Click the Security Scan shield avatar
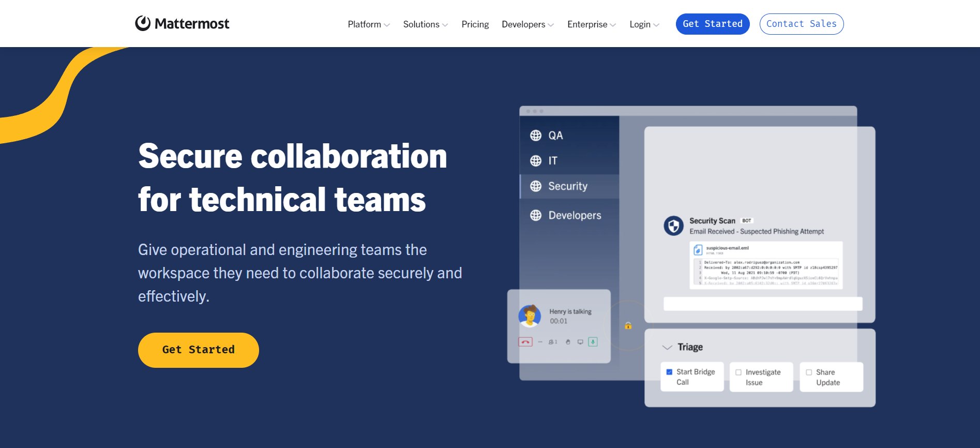The image size is (980, 448). (673, 226)
